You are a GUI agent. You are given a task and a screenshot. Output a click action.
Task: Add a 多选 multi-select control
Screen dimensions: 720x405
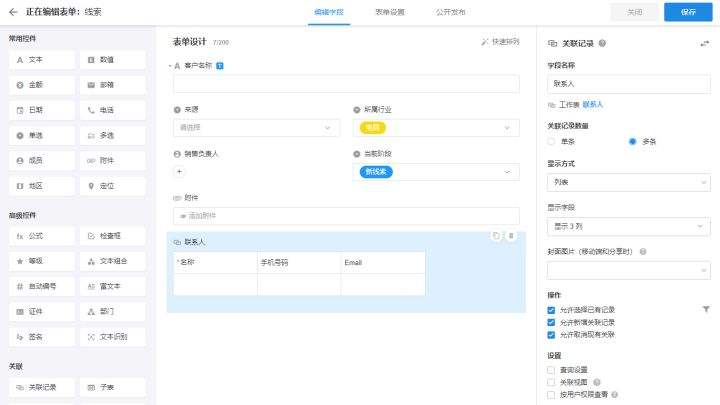pos(112,135)
